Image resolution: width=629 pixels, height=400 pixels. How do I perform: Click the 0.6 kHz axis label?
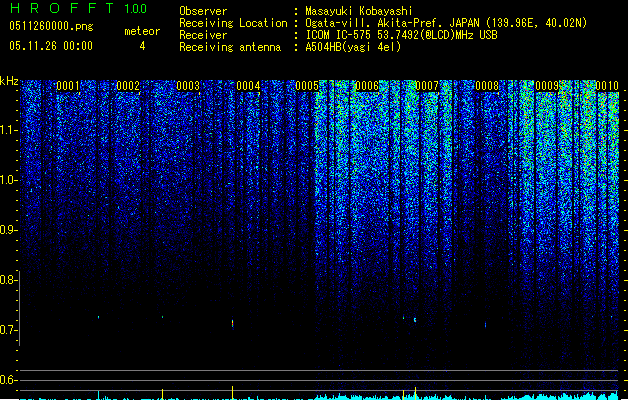click(8, 380)
